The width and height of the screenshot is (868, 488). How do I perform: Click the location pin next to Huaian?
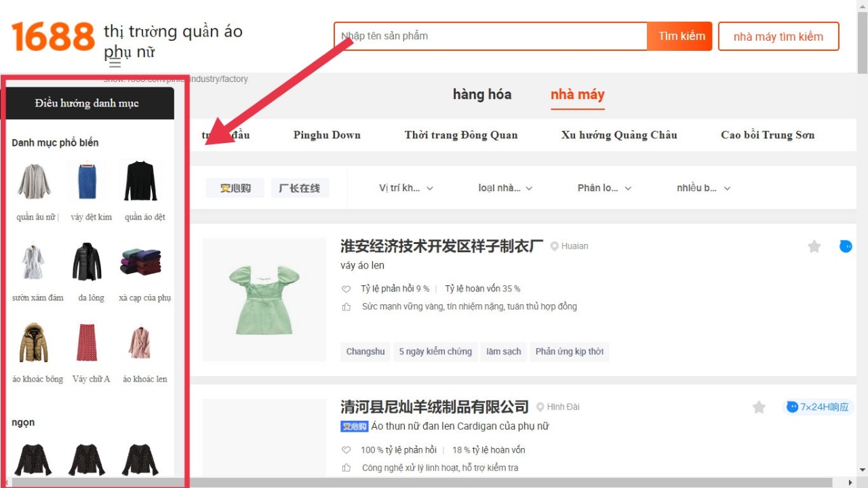[554, 246]
